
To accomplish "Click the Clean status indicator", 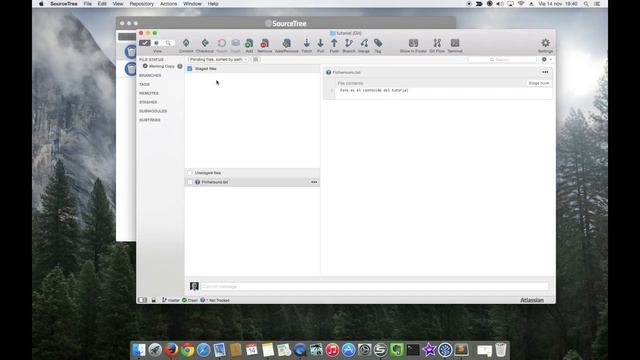I will click(x=190, y=300).
